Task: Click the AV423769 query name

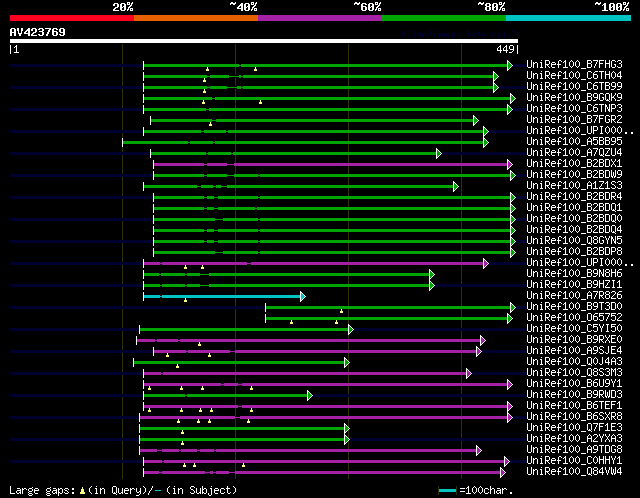Action: click(x=38, y=32)
